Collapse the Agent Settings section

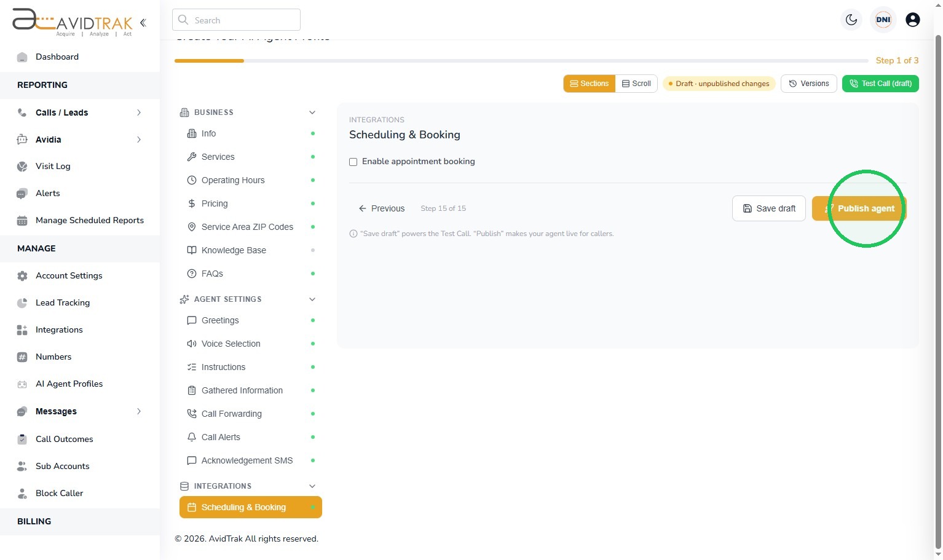[x=312, y=299]
